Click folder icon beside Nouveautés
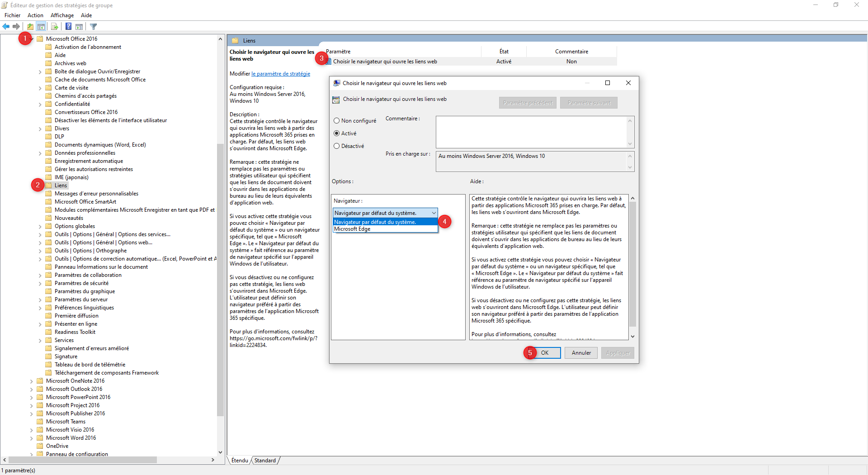The image size is (868, 475). coord(48,218)
